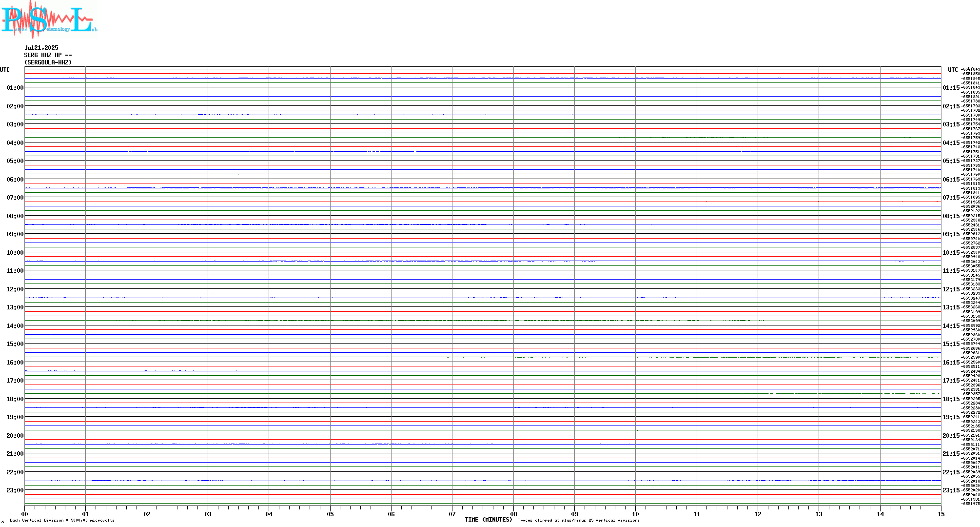Click the PSL Patras Seismology Lab logo

click(x=49, y=19)
